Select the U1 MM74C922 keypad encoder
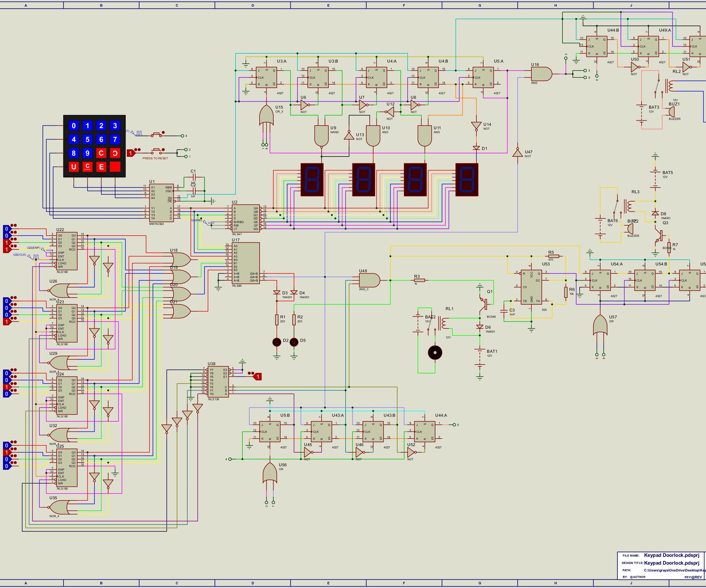The height and width of the screenshot is (588, 706). [x=161, y=203]
